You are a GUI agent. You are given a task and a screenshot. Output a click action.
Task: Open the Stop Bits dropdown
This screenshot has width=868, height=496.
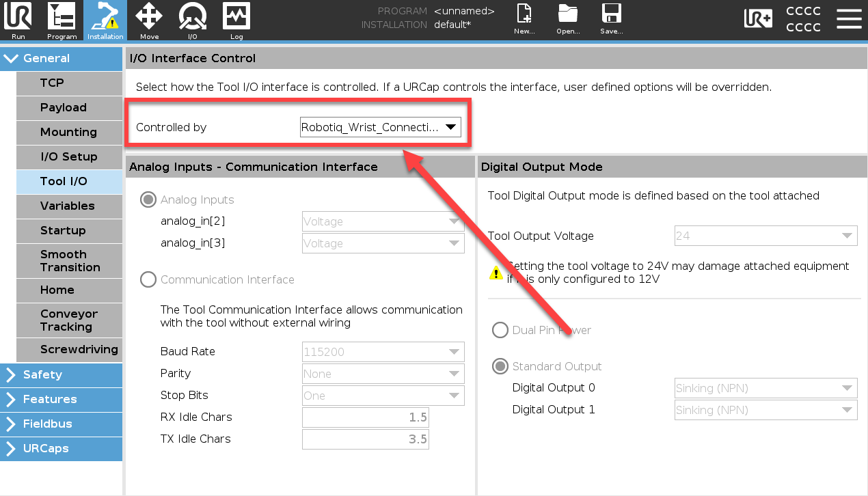pyautogui.click(x=383, y=396)
